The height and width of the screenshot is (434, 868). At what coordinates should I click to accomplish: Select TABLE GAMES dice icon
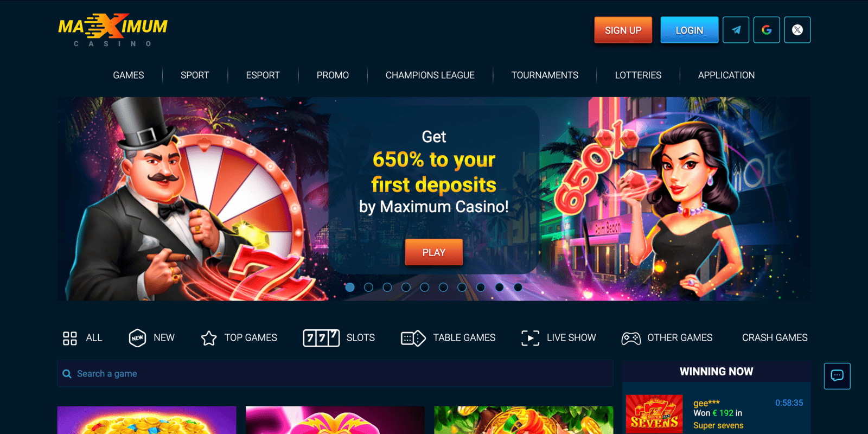(x=413, y=338)
